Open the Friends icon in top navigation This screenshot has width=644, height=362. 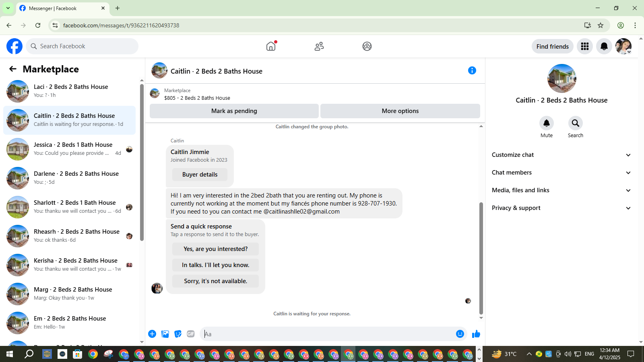pyautogui.click(x=319, y=46)
